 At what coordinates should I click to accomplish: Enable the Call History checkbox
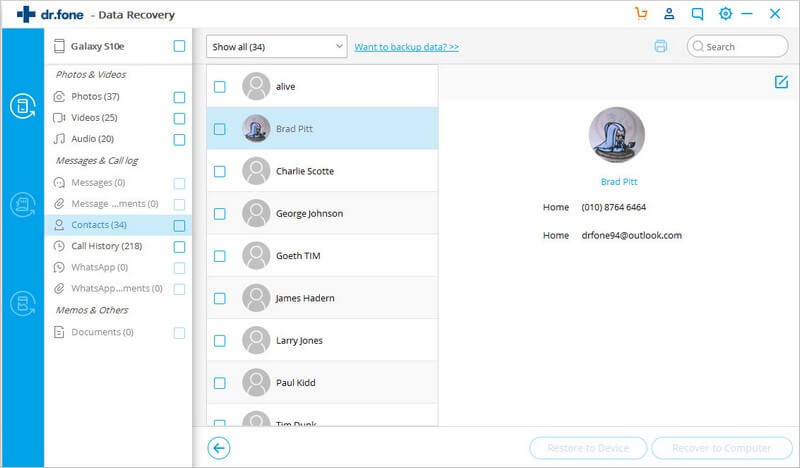179,246
